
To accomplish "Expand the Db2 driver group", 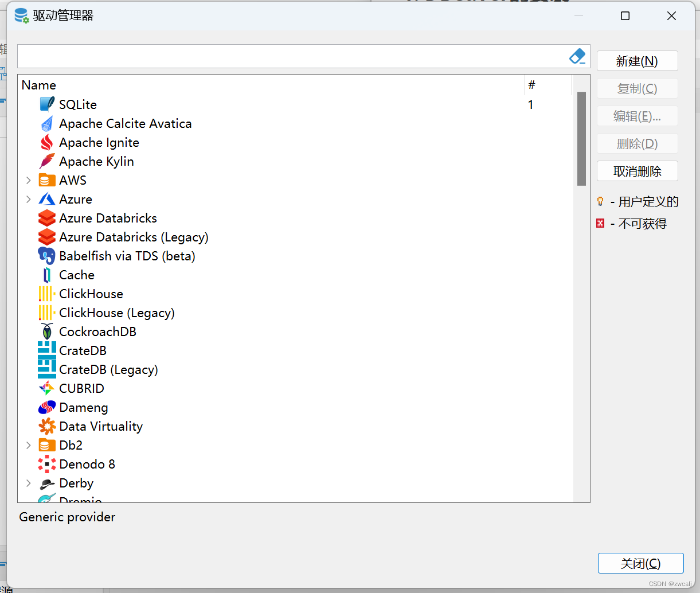I will click(x=29, y=445).
